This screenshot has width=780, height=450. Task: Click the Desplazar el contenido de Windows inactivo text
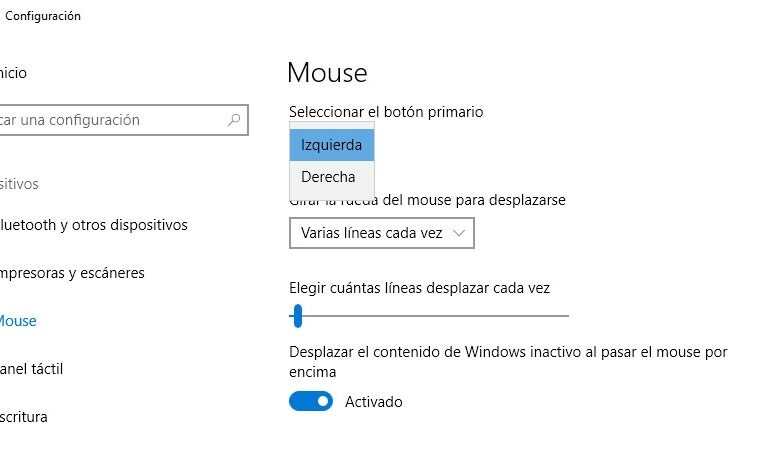pos(508,352)
